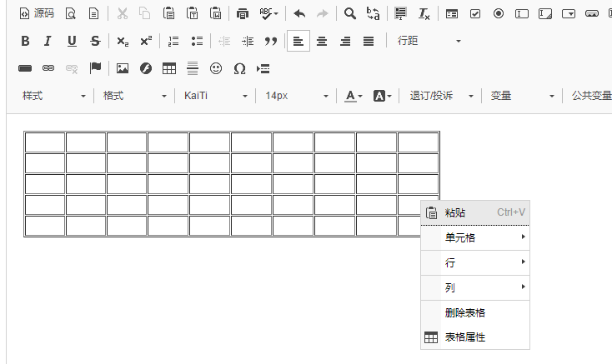The width and height of the screenshot is (612, 364).
Task: Open the smiley emoticon picker
Action: tap(216, 68)
